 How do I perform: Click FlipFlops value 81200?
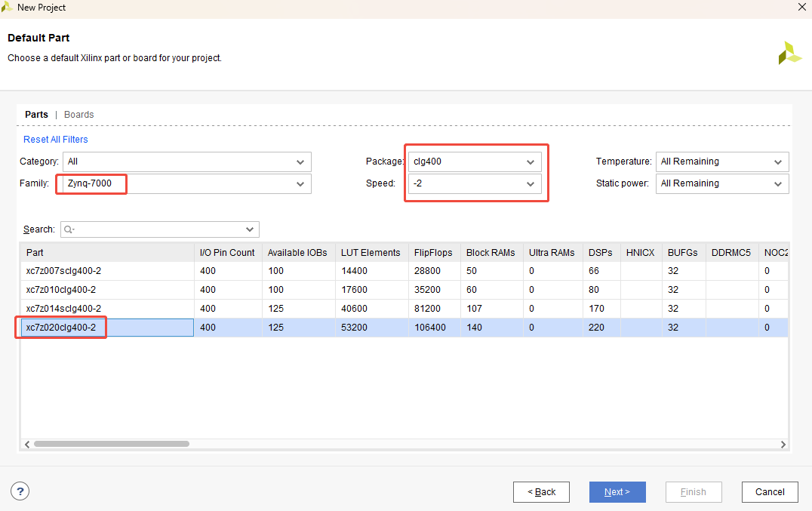[427, 309]
